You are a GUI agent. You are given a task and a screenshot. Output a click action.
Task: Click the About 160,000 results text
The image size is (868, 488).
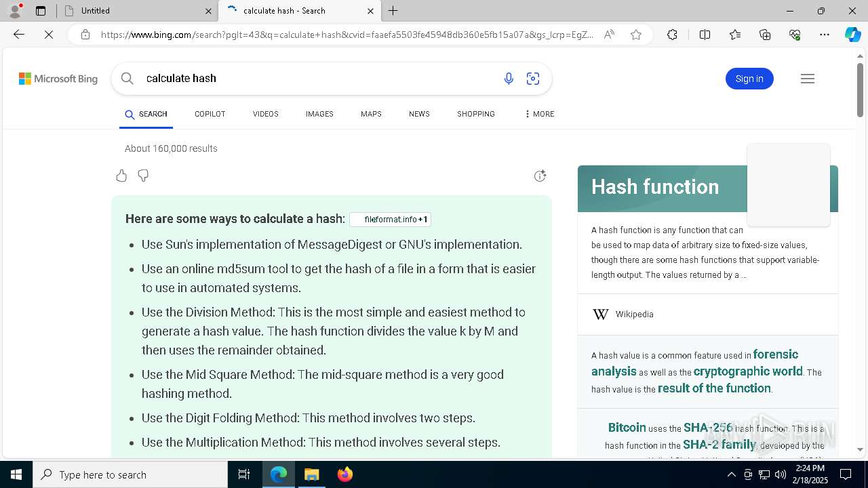(171, 148)
